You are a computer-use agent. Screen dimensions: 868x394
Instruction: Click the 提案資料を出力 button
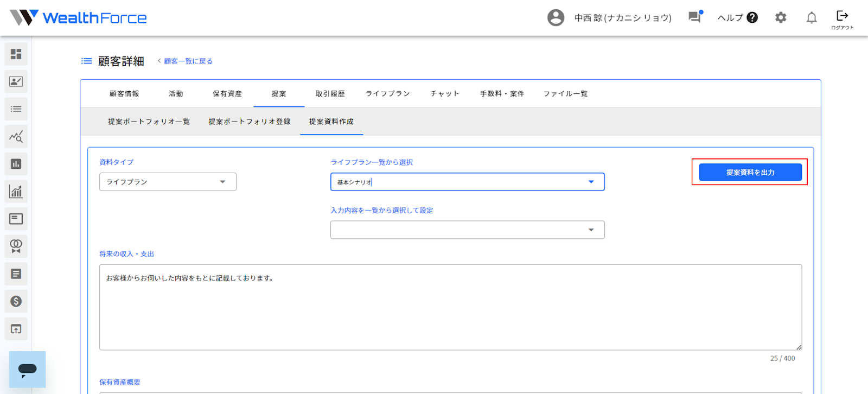pyautogui.click(x=750, y=172)
